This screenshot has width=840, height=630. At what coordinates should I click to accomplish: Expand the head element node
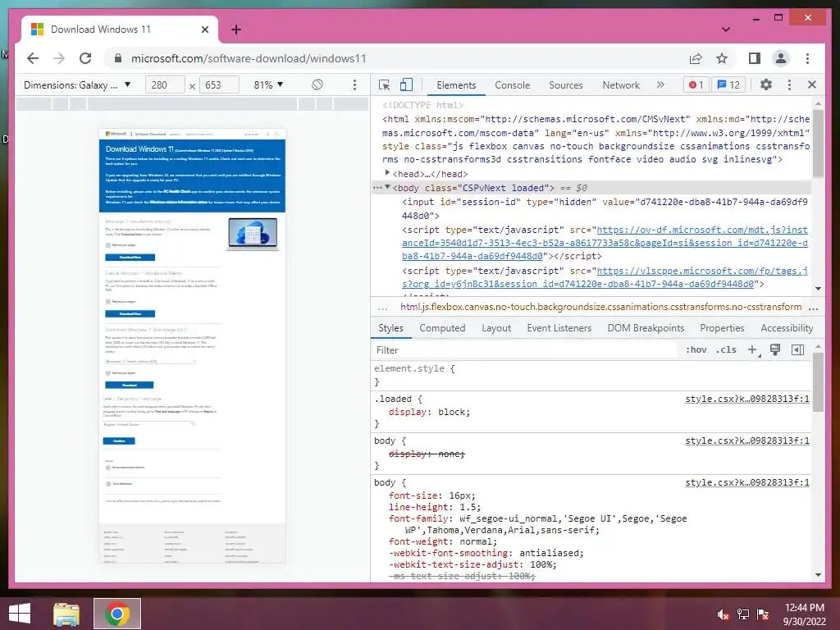[x=387, y=172]
